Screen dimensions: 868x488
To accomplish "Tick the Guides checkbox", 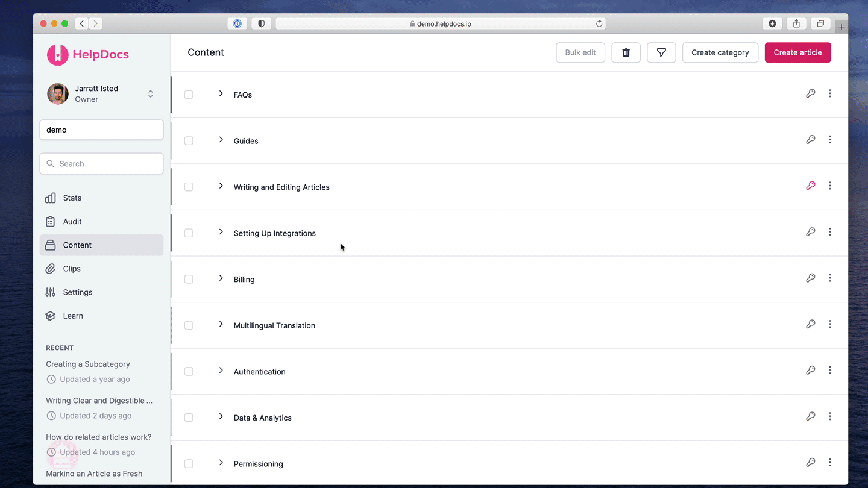I will point(189,141).
